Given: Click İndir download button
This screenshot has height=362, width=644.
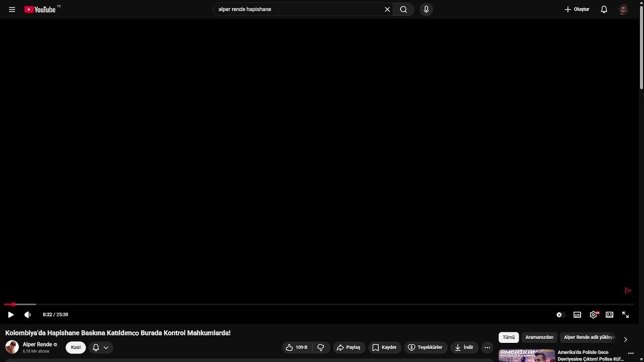Looking at the screenshot, I should pyautogui.click(x=464, y=347).
